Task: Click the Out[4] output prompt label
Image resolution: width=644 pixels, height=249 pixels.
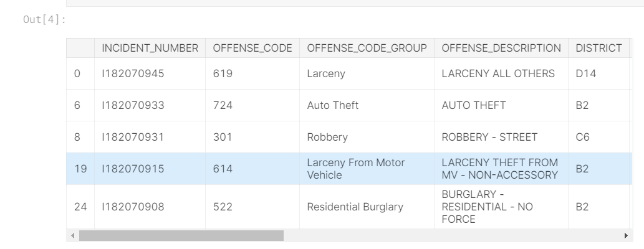Action: coord(44,19)
